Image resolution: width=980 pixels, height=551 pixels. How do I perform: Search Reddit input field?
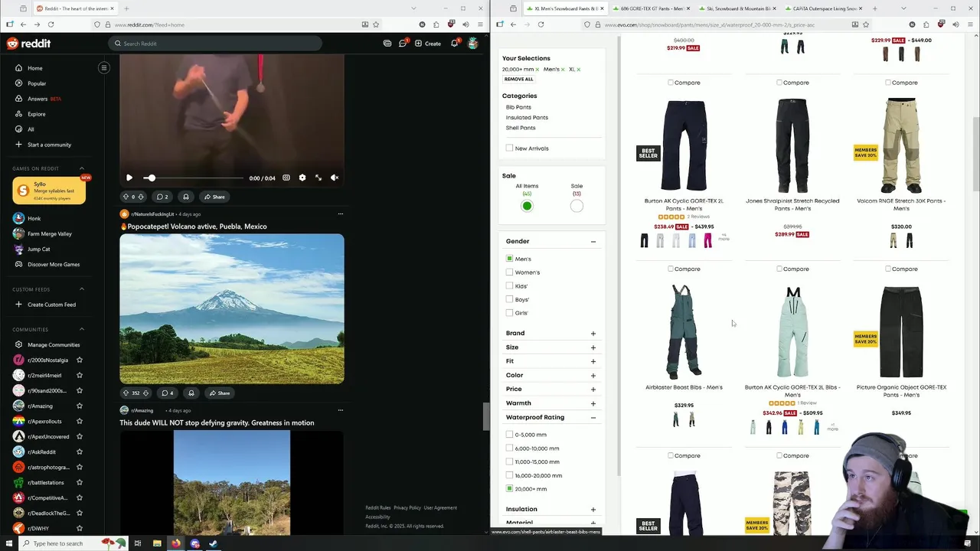coord(215,44)
